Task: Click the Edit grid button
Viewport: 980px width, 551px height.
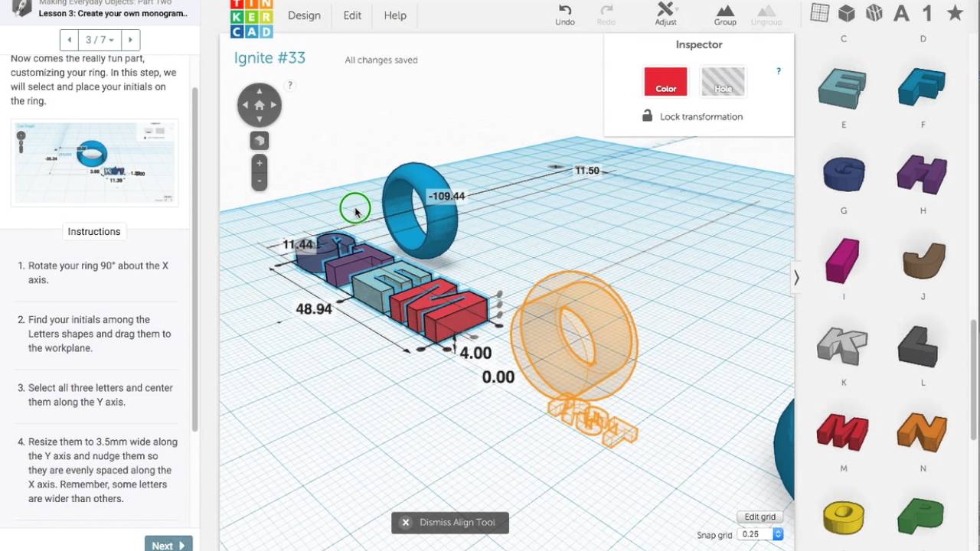Action: point(760,517)
